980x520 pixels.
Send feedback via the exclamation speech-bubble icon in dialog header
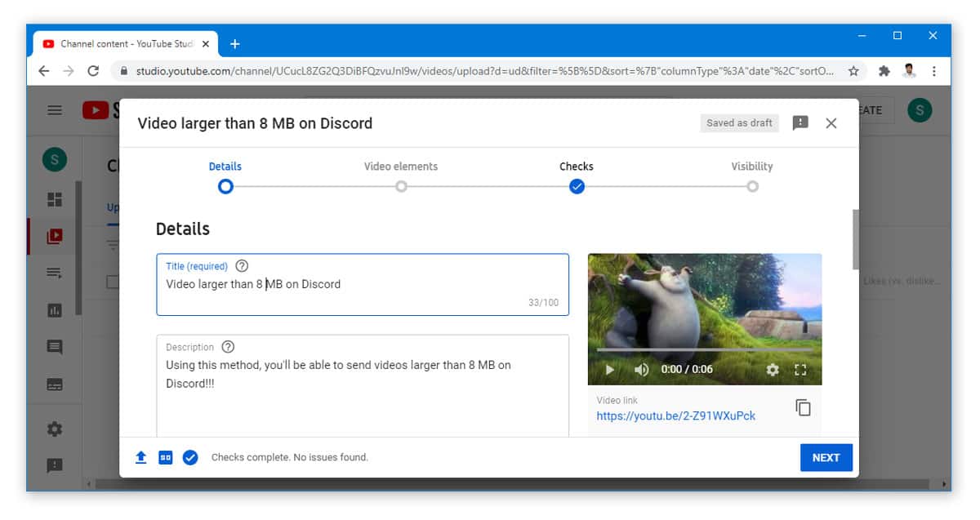click(800, 123)
